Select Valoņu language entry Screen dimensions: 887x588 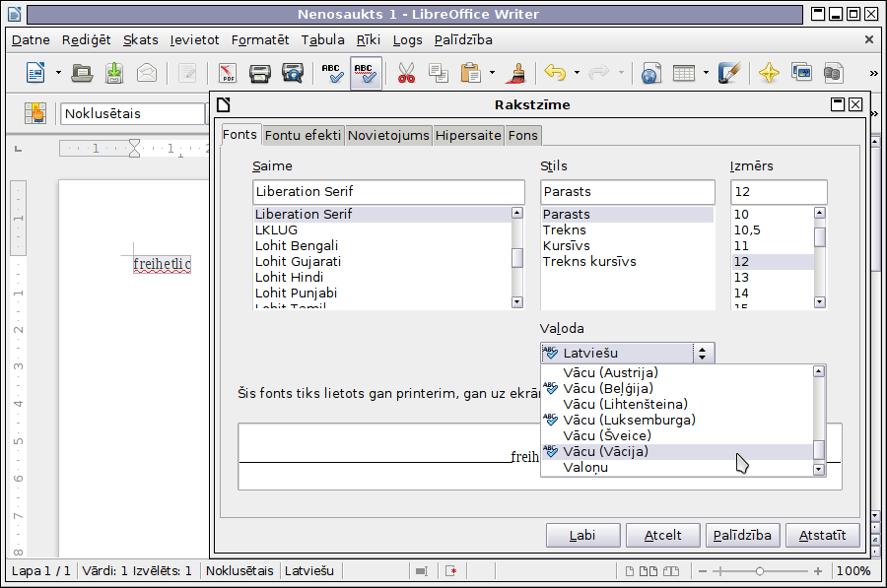pos(677,468)
